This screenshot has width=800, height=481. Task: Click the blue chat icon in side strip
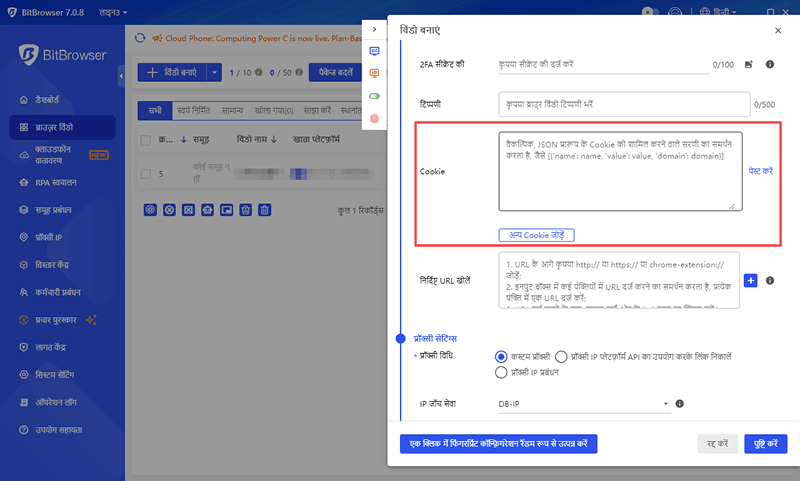pyautogui.click(x=375, y=51)
